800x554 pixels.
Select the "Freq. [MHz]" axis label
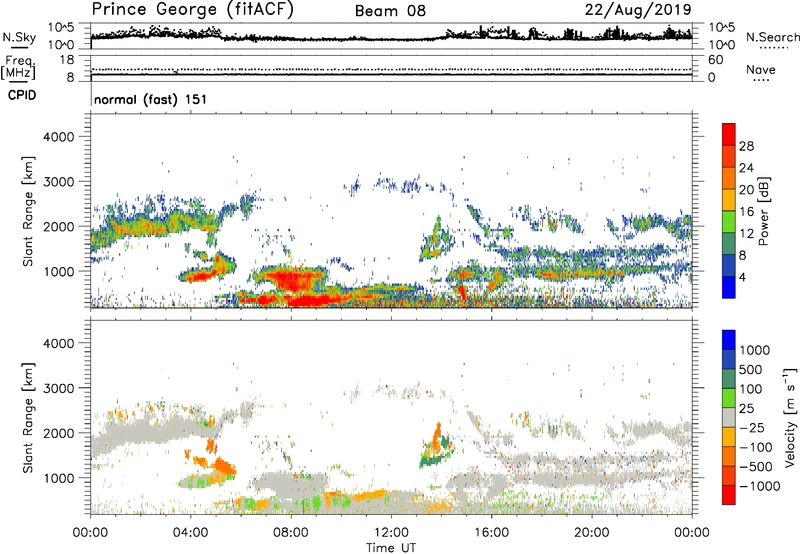(19, 67)
